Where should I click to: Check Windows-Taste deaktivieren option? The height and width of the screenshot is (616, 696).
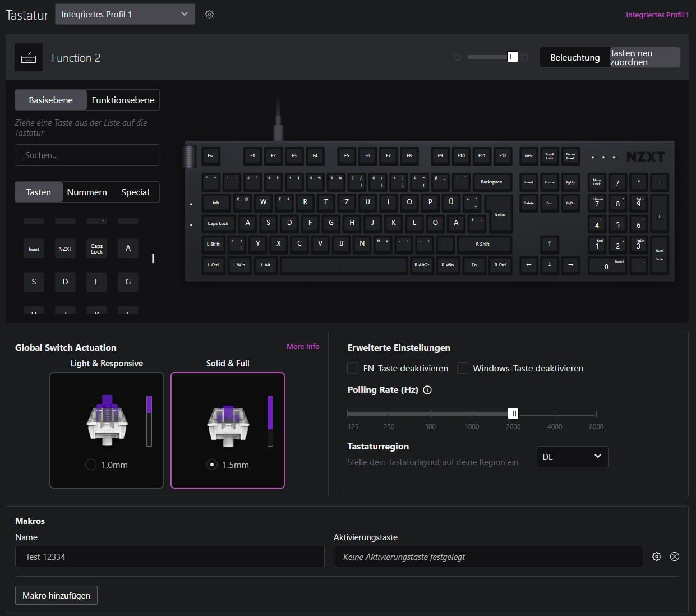[x=463, y=368]
